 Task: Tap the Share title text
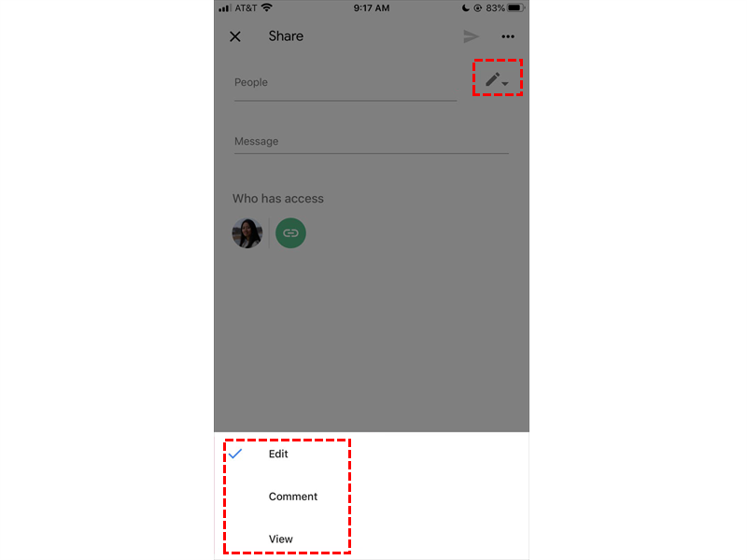286,36
